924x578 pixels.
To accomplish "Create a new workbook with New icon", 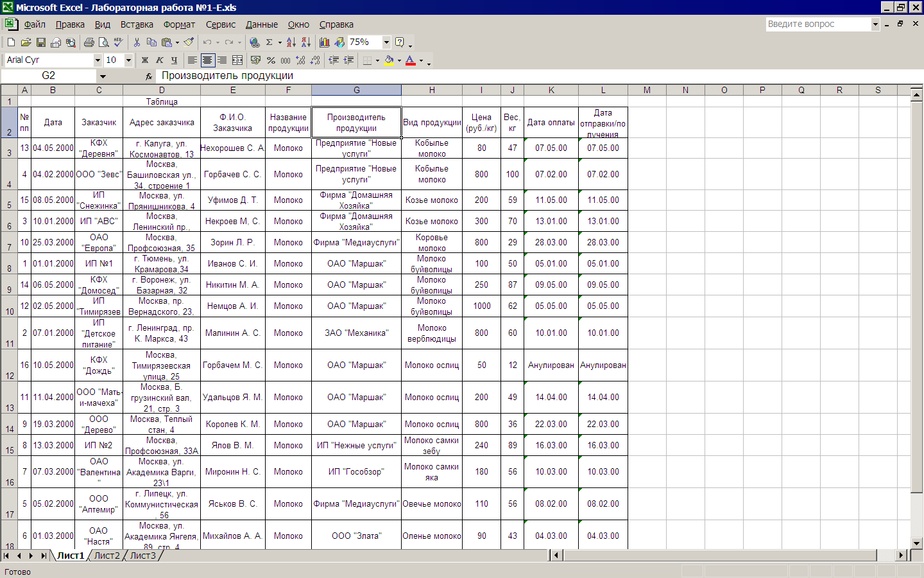I will click(11, 42).
